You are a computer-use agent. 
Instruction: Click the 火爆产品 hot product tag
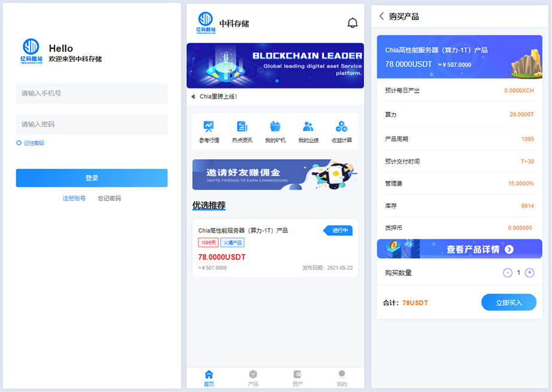tap(232, 242)
